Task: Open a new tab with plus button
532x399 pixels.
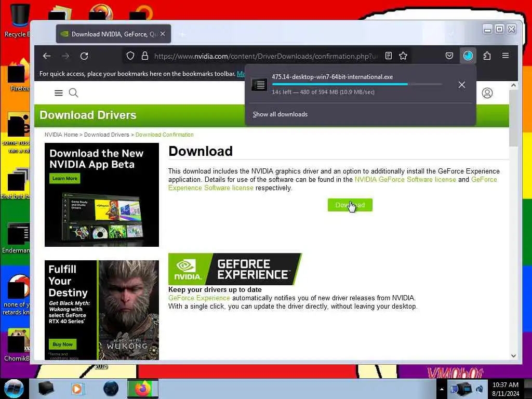Action: coord(182,34)
